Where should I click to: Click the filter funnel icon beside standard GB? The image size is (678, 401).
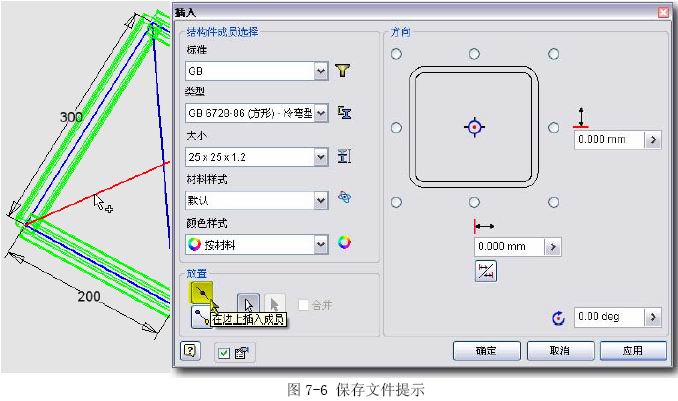point(344,70)
